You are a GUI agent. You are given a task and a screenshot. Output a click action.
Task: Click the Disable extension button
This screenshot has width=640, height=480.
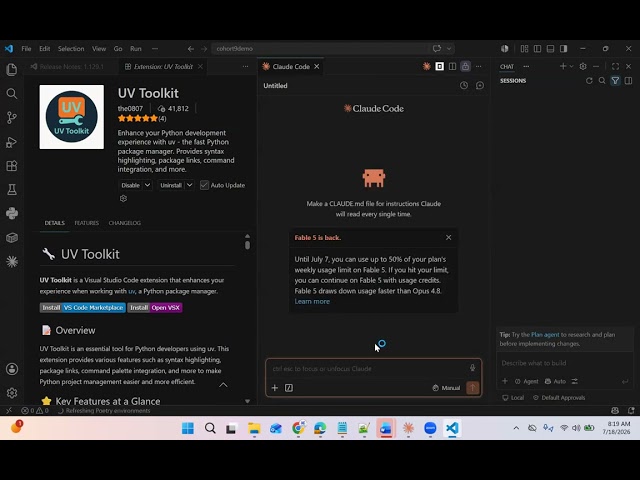click(x=130, y=185)
